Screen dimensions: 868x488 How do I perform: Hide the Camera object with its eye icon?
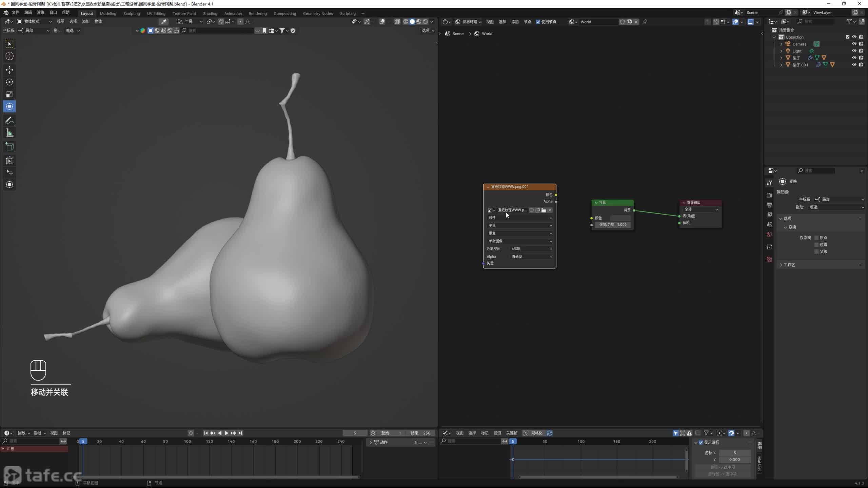click(854, 44)
